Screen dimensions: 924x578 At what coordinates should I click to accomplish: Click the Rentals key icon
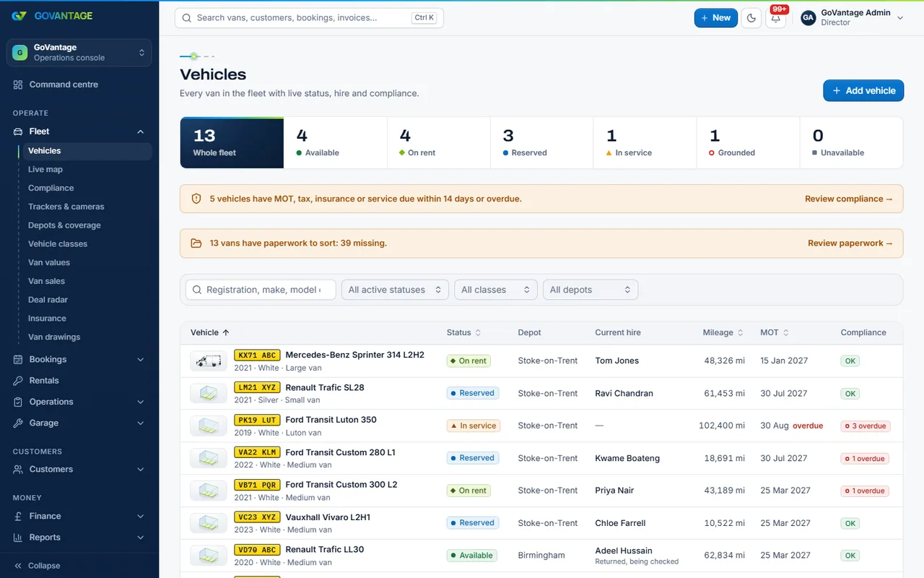point(18,381)
